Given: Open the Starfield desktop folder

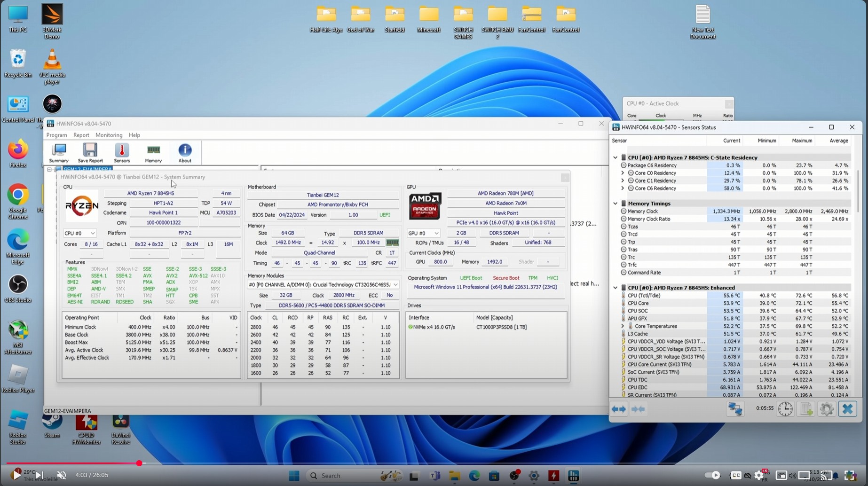Looking at the screenshot, I should tap(395, 19).
